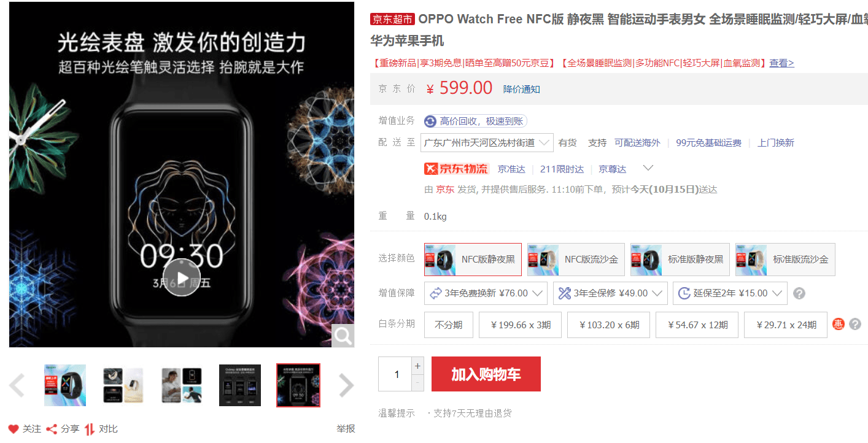This screenshot has height=443, width=868.
Task: Open the delivery address dropdown
Action: [487, 143]
